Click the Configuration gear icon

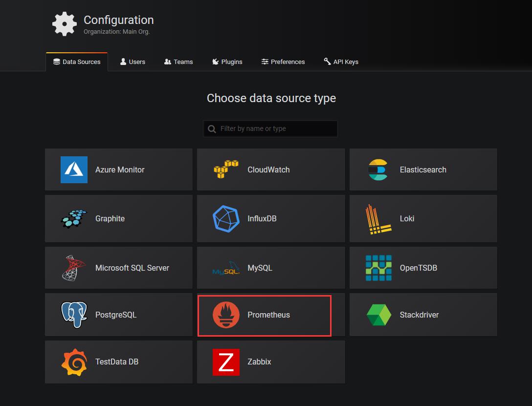point(65,24)
